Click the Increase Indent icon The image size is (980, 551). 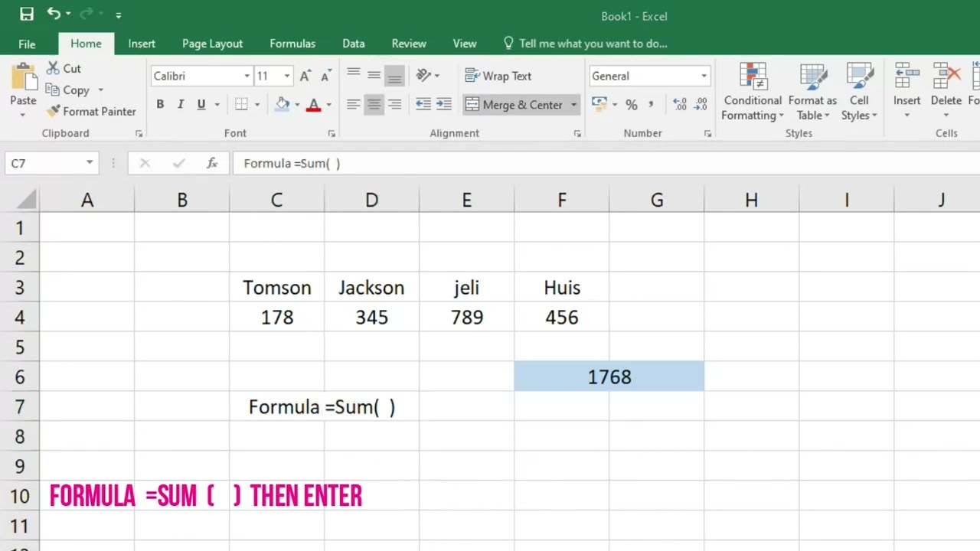click(443, 104)
